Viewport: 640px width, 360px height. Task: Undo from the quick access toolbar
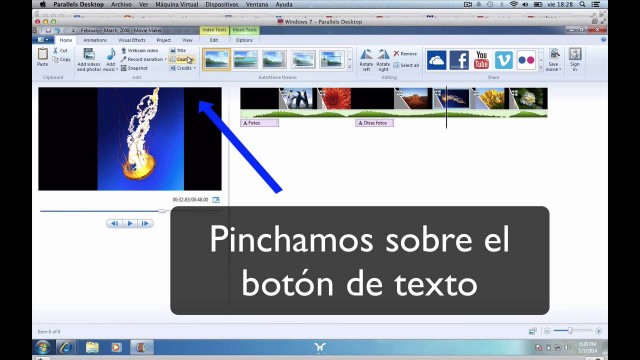(58, 31)
